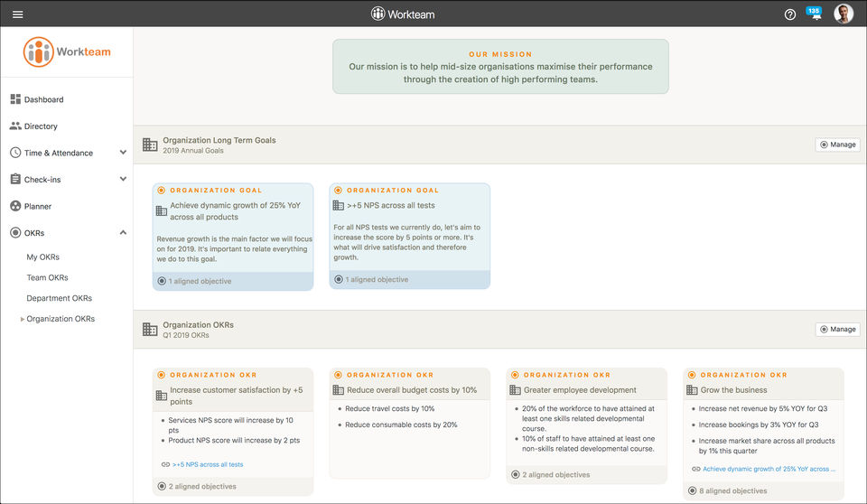Follow Achieve dynamic growth of 25% YoY link
The width and height of the screenshot is (867, 504).
769,469
